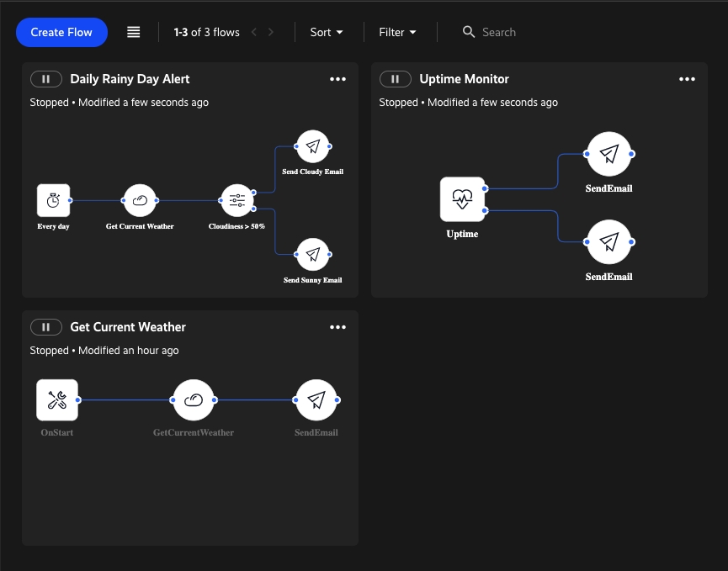Screen dimensions: 728x571
Task: Open more options for Get Current Weather flow
Action: click(x=337, y=327)
